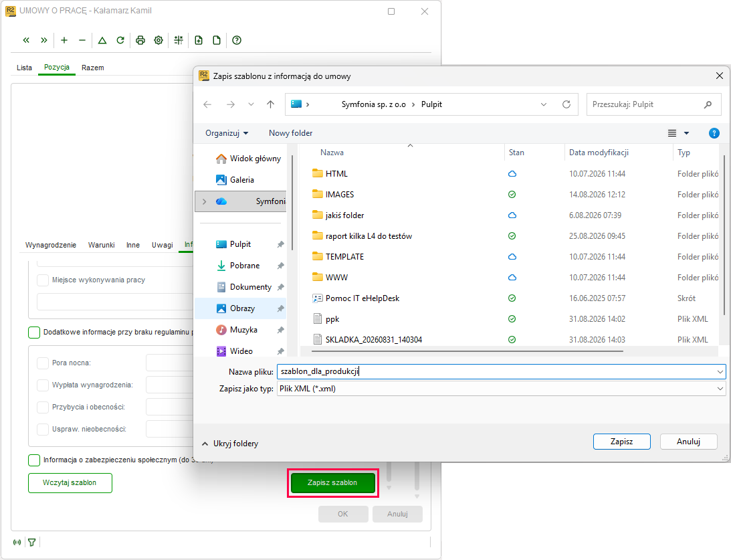Tick the Pora nocna checkbox
The height and width of the screenshot is (560, 731).
(43, 363)
